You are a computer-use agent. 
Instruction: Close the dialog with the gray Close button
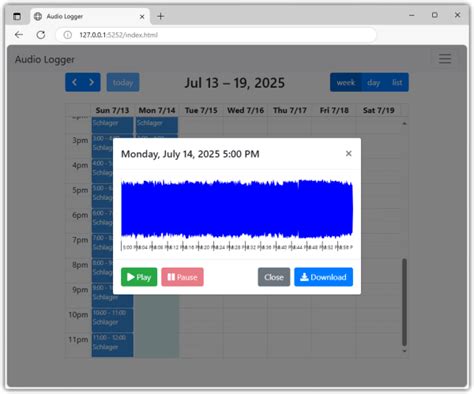click(x=274, y=277)
